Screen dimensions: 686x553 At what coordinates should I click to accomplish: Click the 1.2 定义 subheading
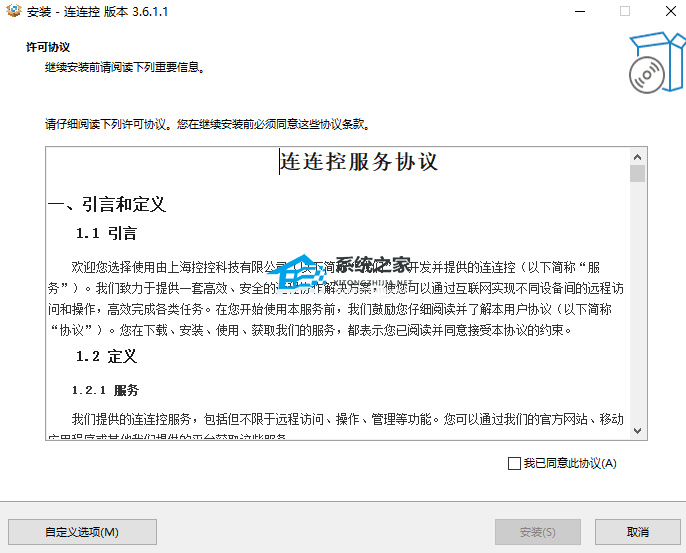coord(106,356)
